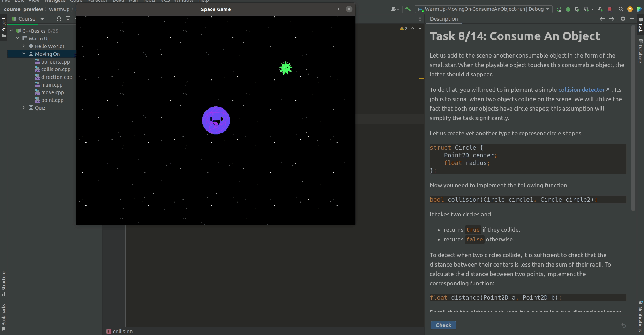The height and width of the screenshot is (335, 644).
Task: Collapse the Moving On node
Action: tap(24, 54)
